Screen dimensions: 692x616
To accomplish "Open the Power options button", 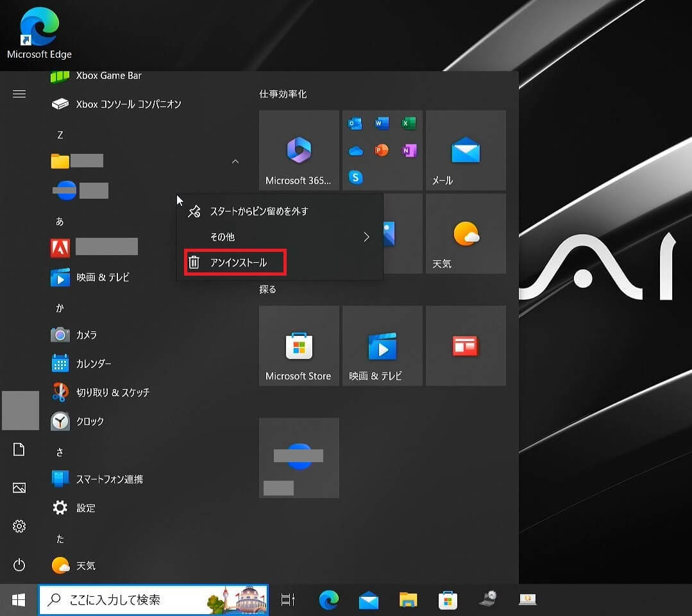I will click(x=19, y=565).
